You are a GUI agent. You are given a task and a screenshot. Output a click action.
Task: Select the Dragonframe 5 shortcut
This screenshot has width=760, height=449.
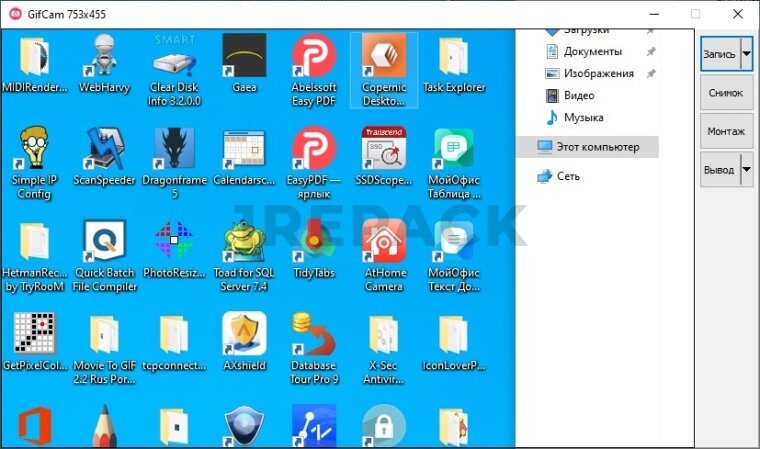pyautogui.click(x=174, y=150)
